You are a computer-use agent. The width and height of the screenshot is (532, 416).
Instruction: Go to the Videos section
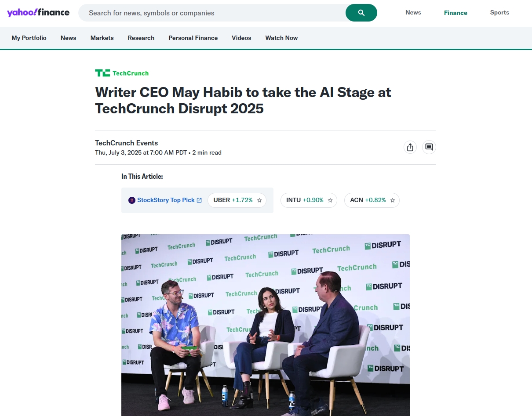pyautogui.click(x=241, y=38)
